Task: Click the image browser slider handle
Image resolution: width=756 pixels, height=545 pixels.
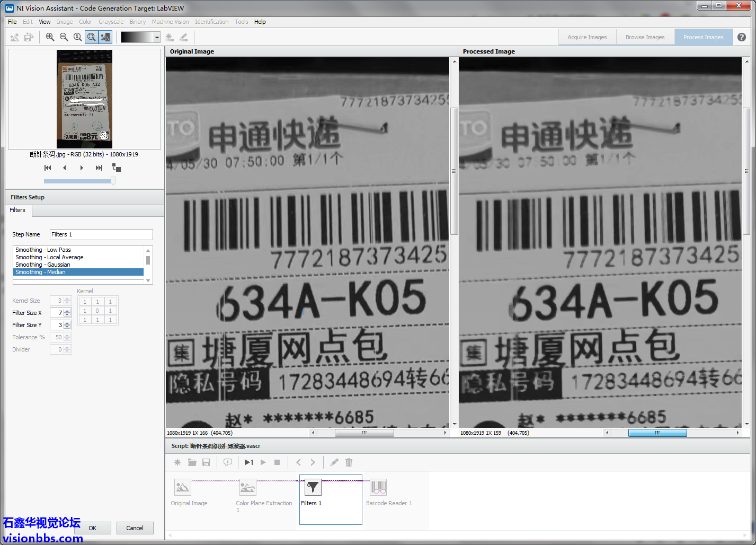Action: click(x=113, y=181)
